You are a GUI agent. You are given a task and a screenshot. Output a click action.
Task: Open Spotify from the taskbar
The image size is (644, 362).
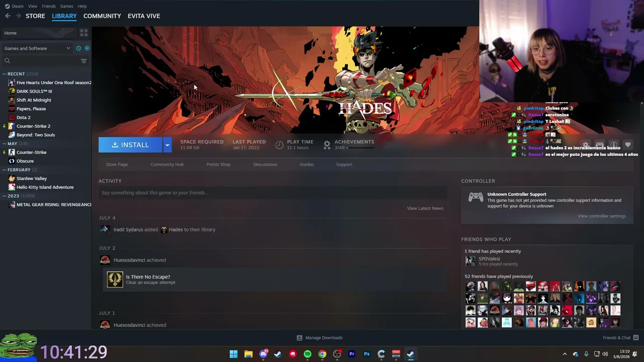click(x=307, y=354)
